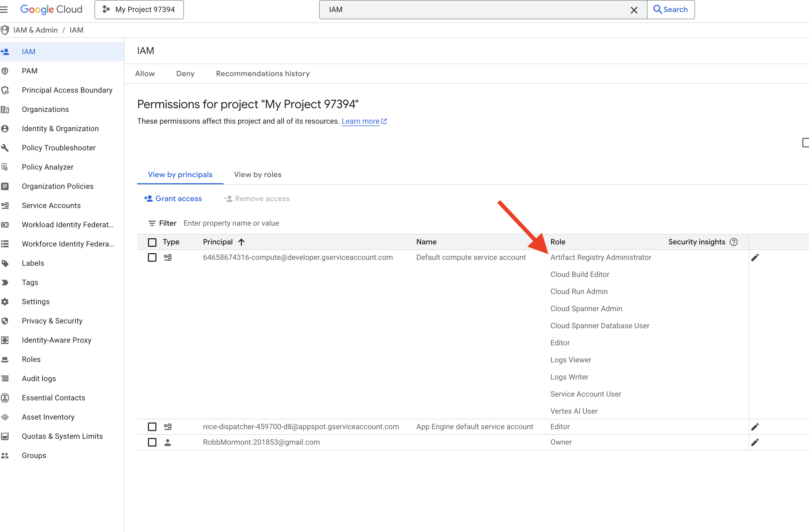809x532 pixels.
Task: Open the hamburger navigation menu
Action: click(4, 10)
